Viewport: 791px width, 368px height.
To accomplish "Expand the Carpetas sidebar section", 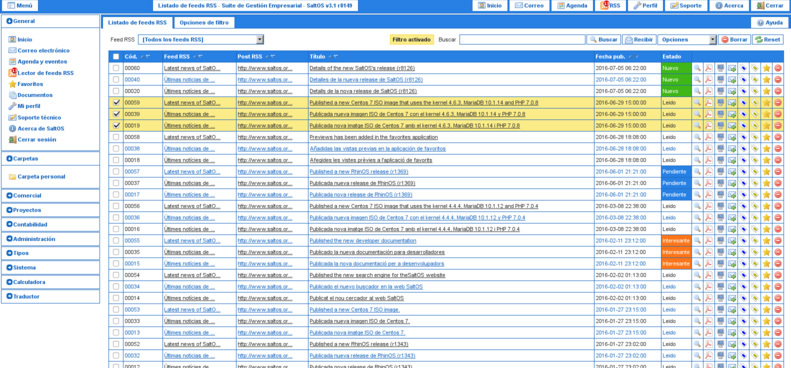I will (50, 159).
